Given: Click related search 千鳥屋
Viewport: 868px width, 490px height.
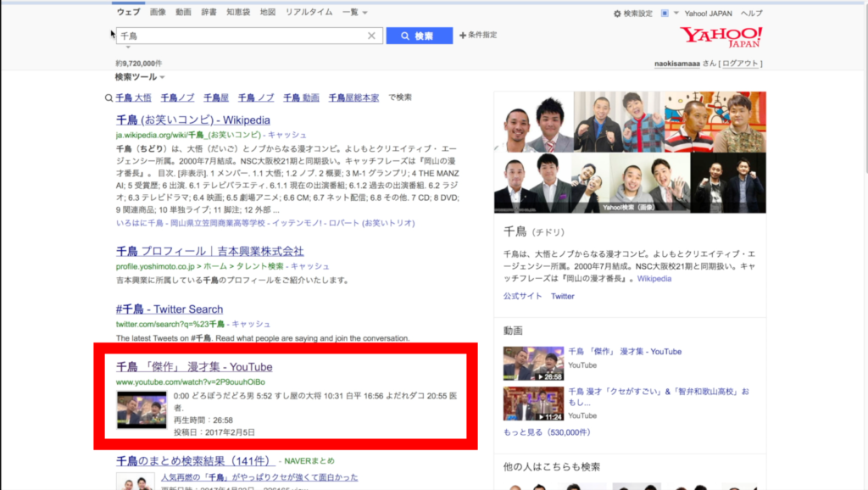Looking at the screenshot, I should pos(216,97).
